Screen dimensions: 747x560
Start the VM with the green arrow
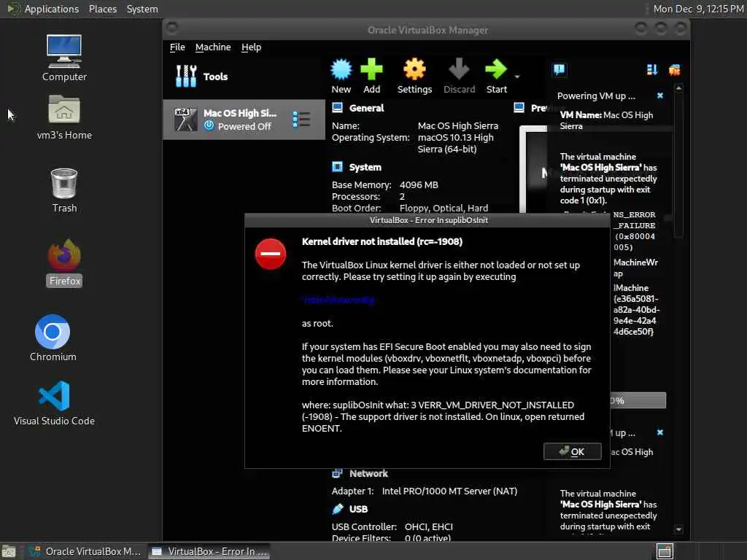[496, 69]
